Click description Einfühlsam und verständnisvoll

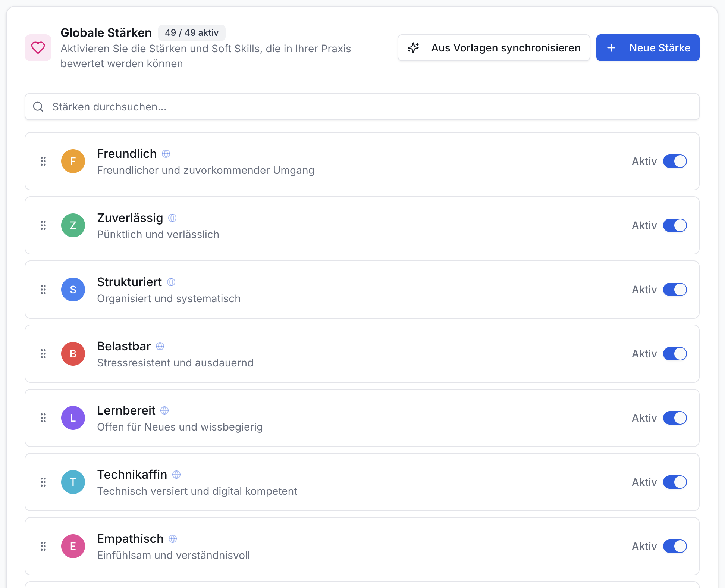(x=173, y=555)
